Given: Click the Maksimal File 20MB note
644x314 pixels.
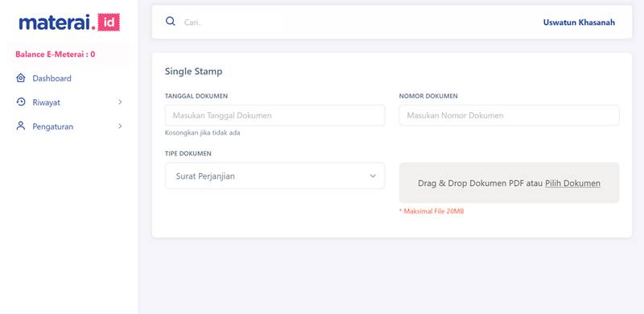Looking at the screenshot, I should 431,211.
